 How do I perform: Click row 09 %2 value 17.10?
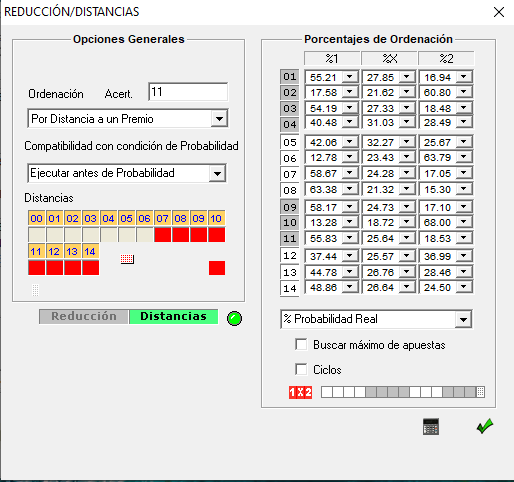coord(437,207)
